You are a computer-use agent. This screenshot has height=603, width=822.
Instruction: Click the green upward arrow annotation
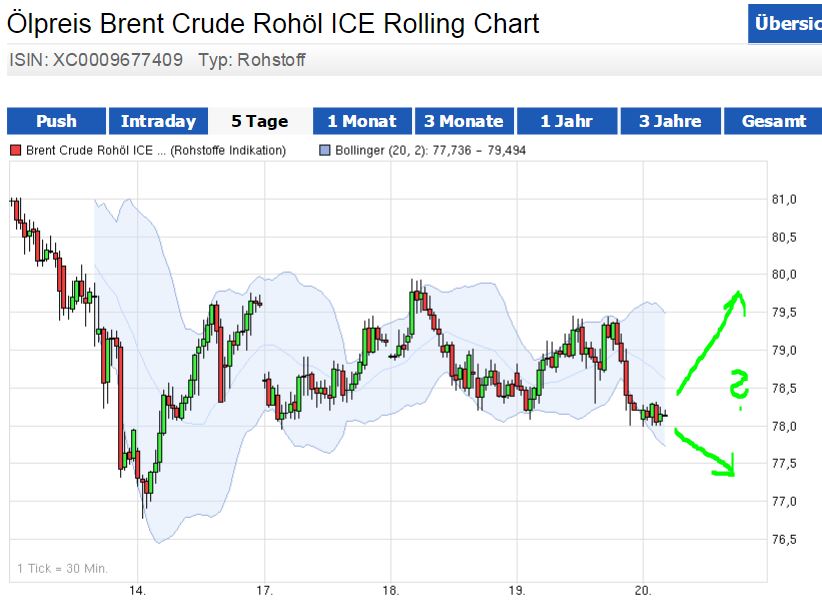pyautogui.click(x=712, y=338)
